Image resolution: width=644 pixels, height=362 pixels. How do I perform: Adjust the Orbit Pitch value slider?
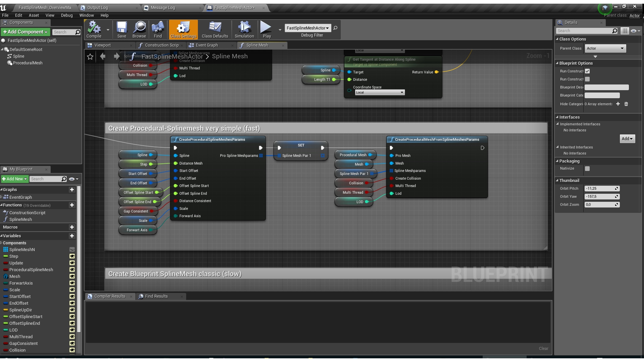tap(602, 188)
